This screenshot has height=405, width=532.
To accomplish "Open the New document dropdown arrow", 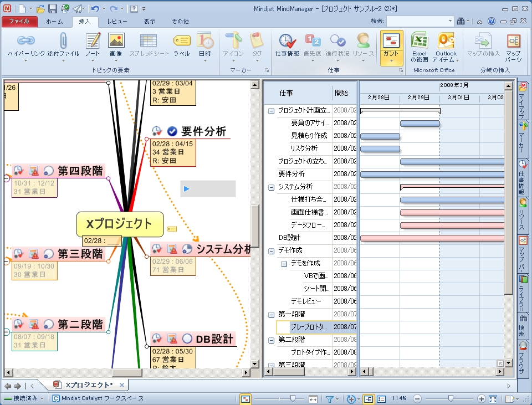I will coord(30,9).
